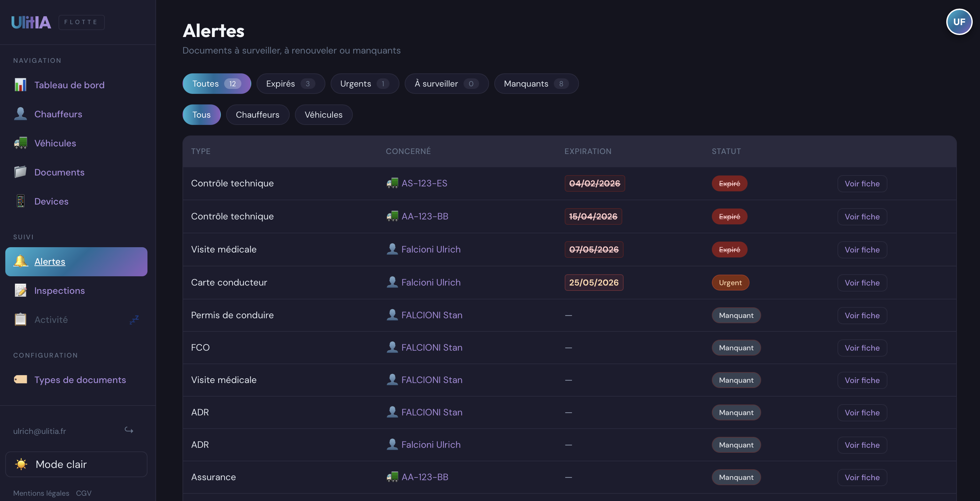Click person icon in FCO row

tap(392, 347)
